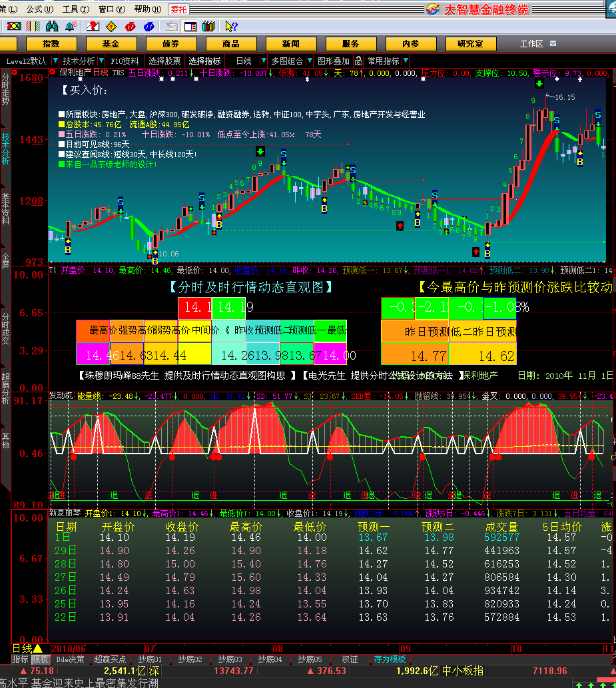Click the fund news ticker headline text
The width and height of the screenshot is (616, 688).
point(79,683)
